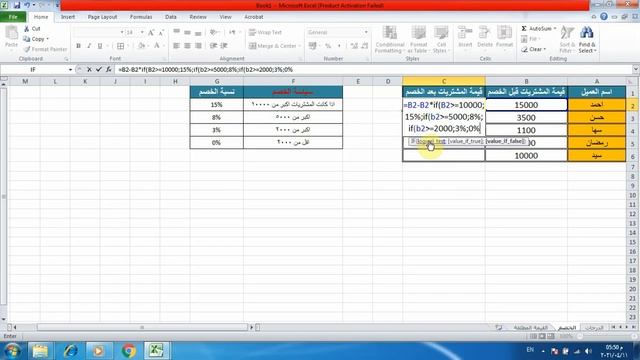Click inside the formula bar text
The height and width of the screenshot is (360, 640).
[x=205, y=70]
